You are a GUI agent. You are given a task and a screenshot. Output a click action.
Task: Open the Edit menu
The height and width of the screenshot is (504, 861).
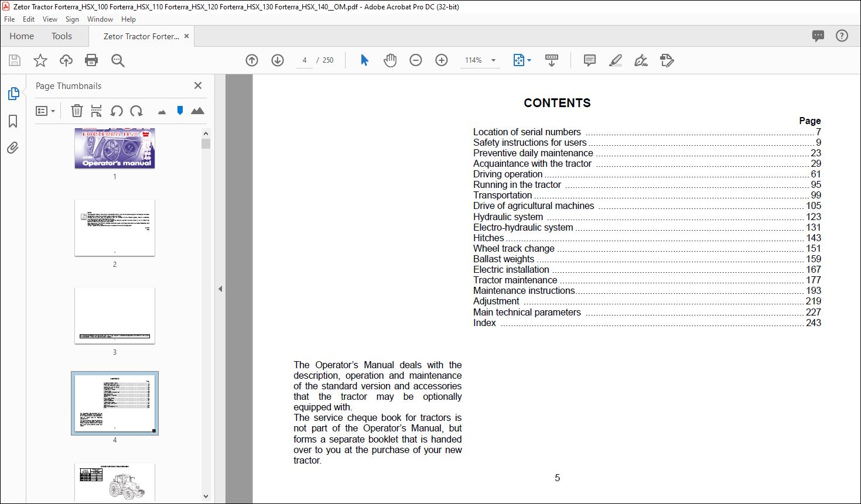point(29,19)
